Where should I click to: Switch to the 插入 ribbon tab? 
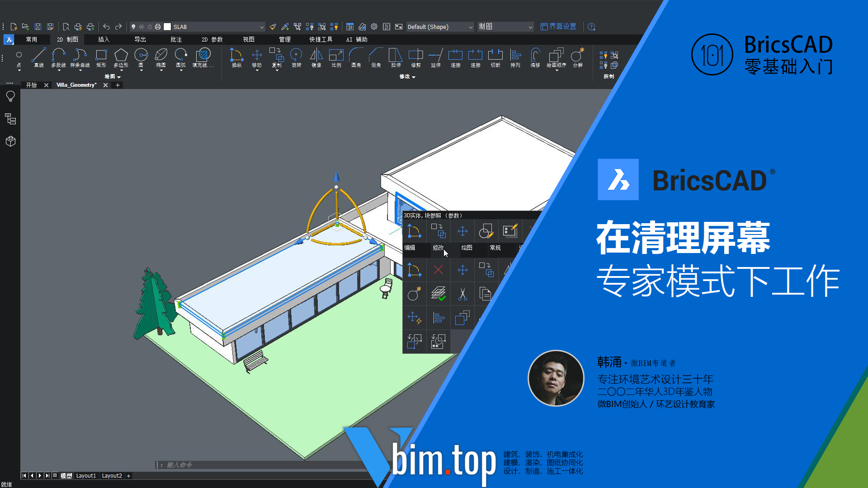104,39
